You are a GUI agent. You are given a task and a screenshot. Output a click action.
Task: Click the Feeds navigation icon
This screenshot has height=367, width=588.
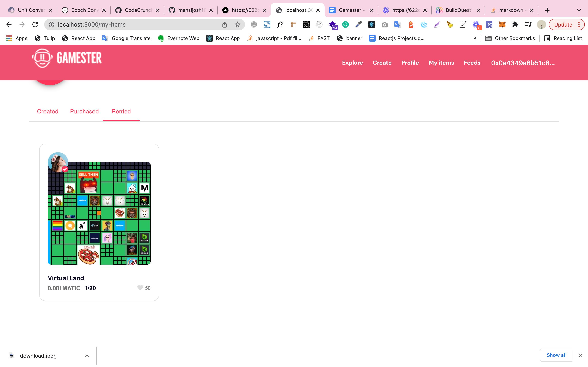(472, 62)
